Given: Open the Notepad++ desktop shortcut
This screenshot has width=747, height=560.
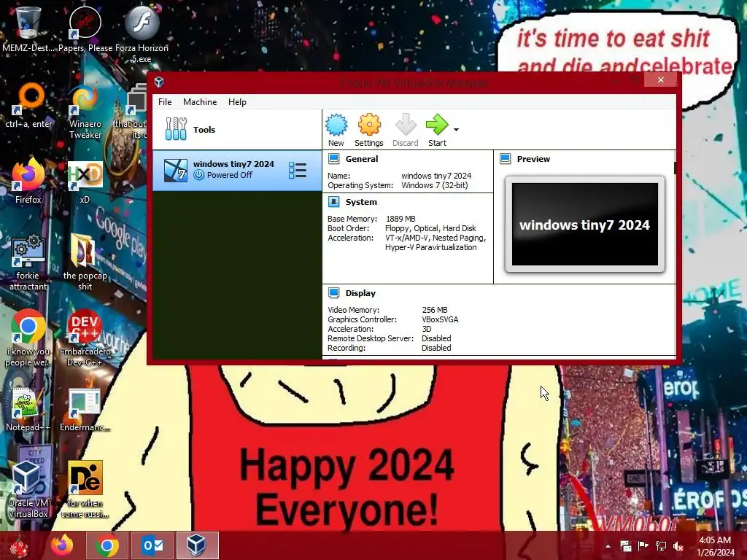Looking at the screenshot, I should [28, 410].
